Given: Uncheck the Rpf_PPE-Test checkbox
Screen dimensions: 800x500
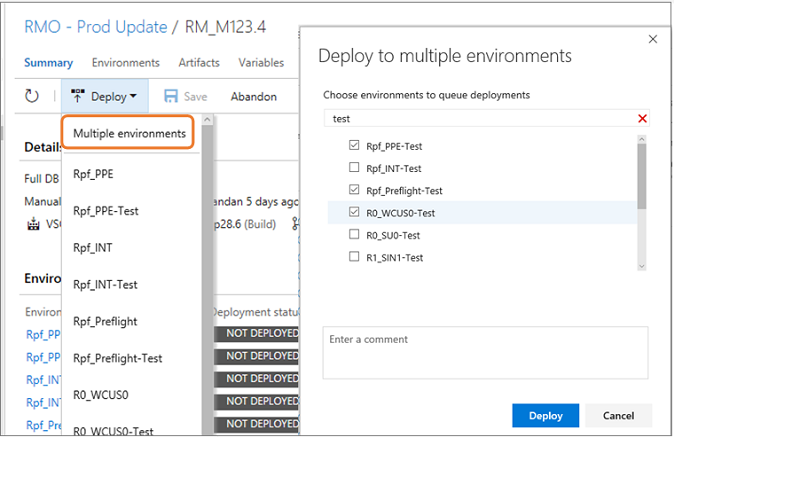Looking at the screenshot, I should 354,145.
